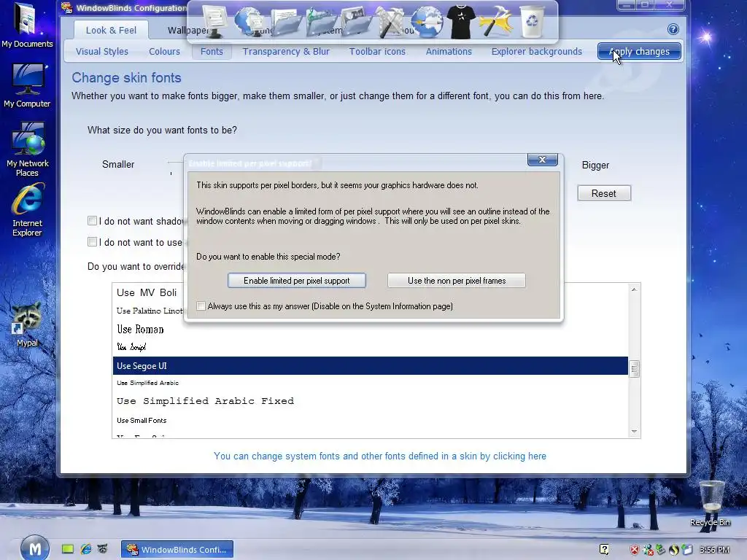This screenshot has width=747, height=560.
Task: Click Enable limited per pixel support button
Action: point(297,281)
